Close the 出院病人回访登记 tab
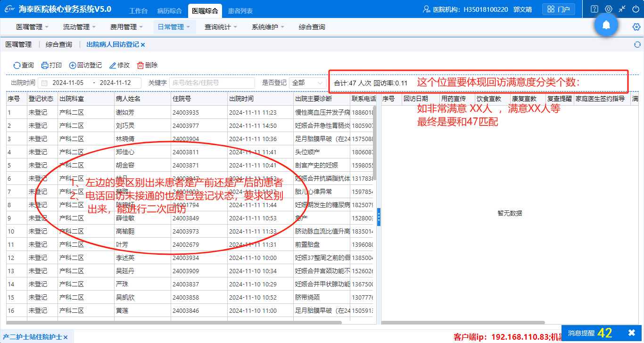Viewport: 644px width, 343px height. click(143, 45)
